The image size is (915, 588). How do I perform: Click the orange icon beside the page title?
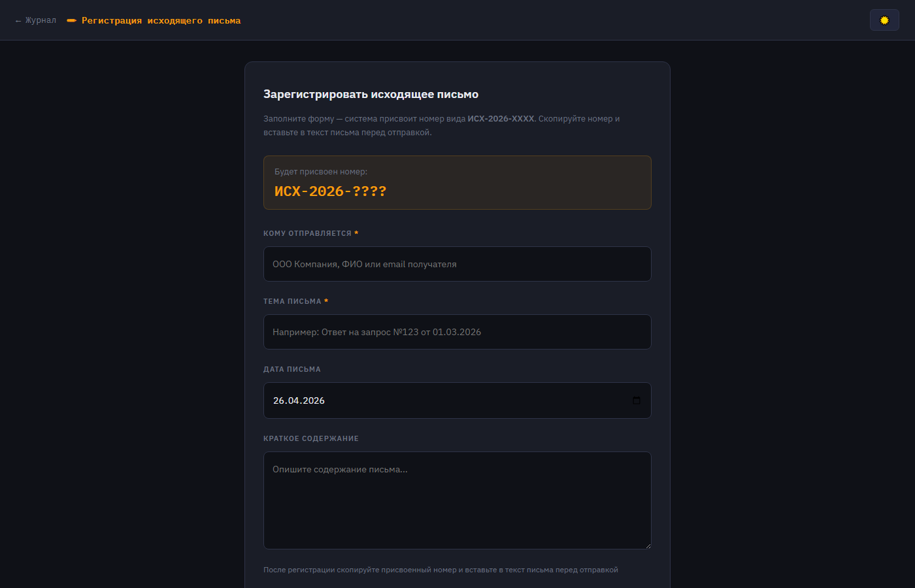pyautogui.click(x=71, y=21)
